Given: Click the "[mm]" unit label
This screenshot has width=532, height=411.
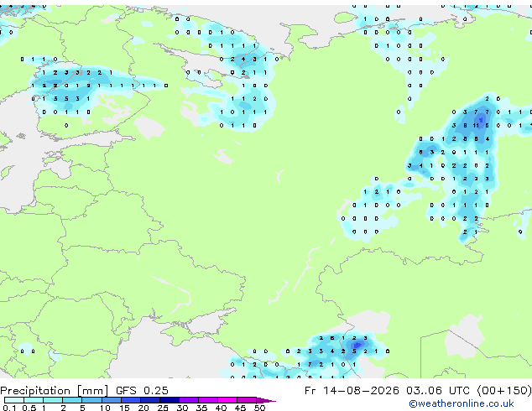Looking at the screenshot, I should [93, 391].
